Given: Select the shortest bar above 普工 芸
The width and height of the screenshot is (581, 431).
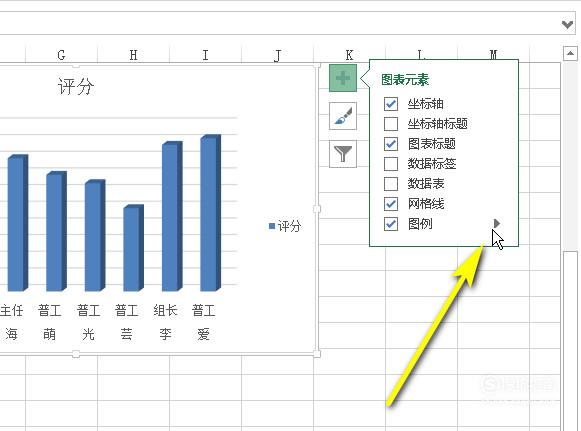Looking at the screenshot, I should tap(133, 248).
